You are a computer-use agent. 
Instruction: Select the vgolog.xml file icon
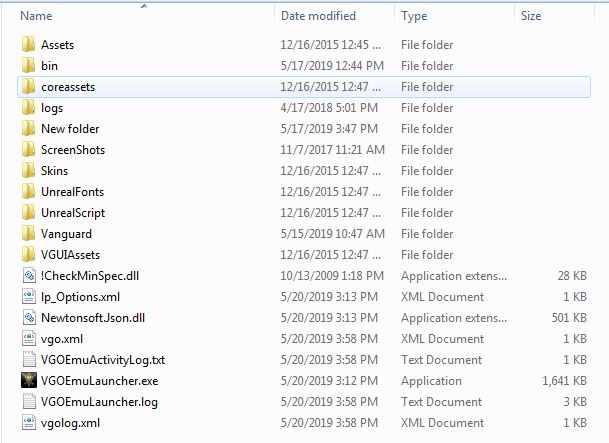pyautogui.click(x=28, y=423)
